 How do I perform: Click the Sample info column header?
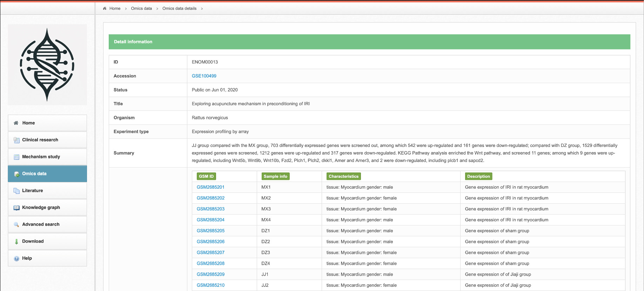(275, 176)
